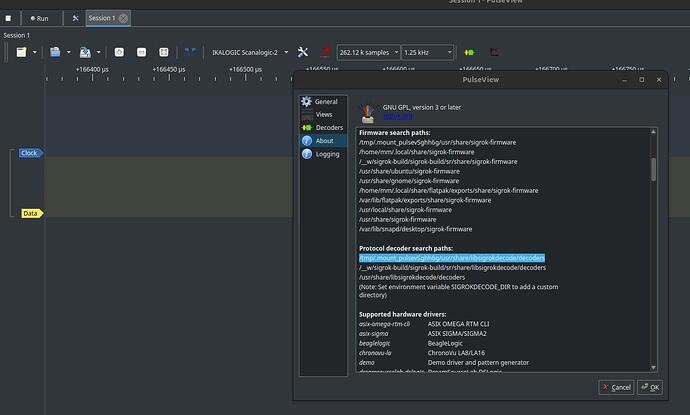This screenshot has height=415, width=690.
Task: Open Decoders settings page
Action: coord(323,128)
